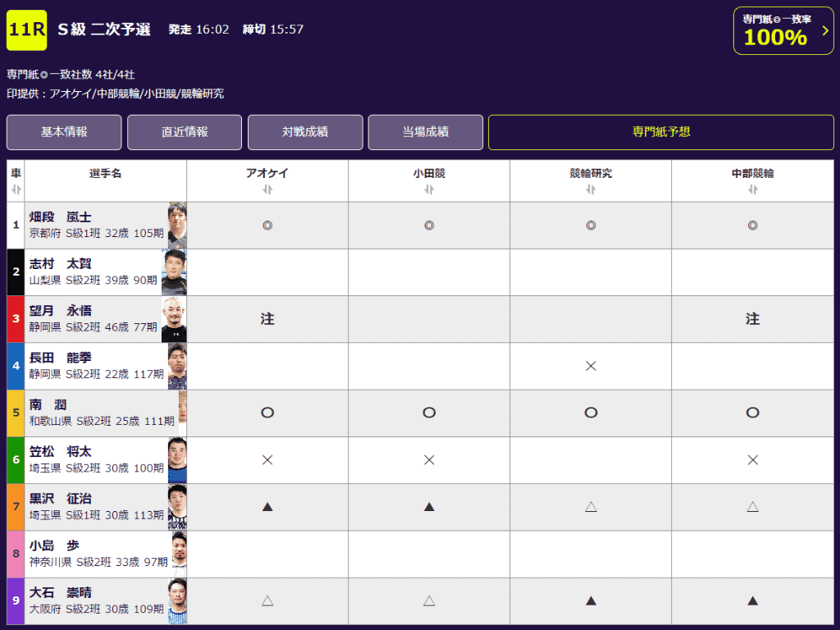Open rider 畑段 嵐士's name link
The width and height of the screenshot is (840, 630).
tap(61, 217)
